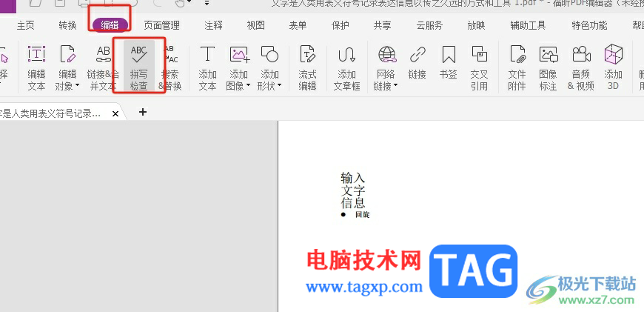Click the bullet text 回旋

tap(362, 214)
